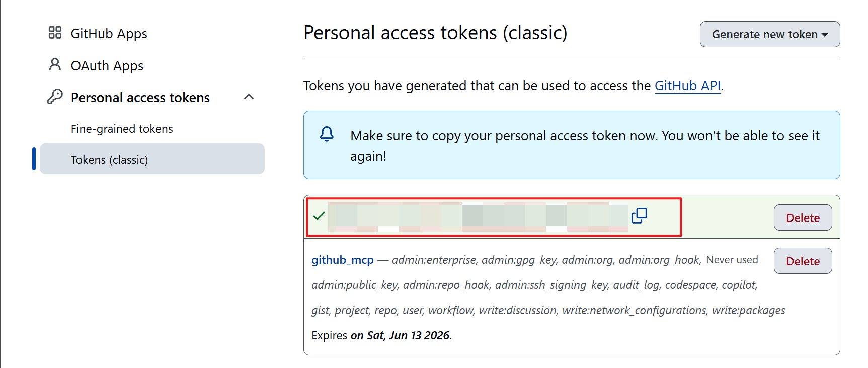Screen dimensions: 868x368
Task: Click the OAuth Apps person icon
Action: [55, 64]
